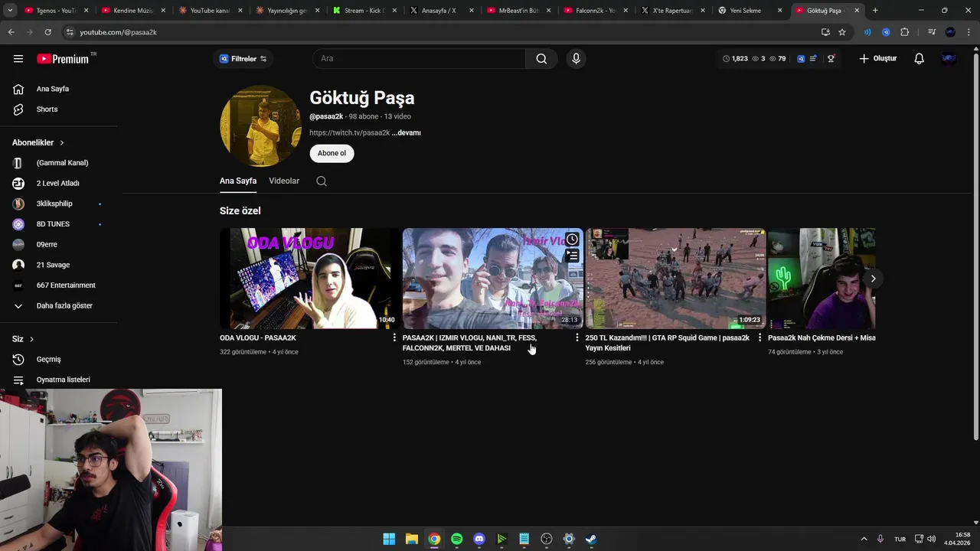Reload the page

(47, 32)
